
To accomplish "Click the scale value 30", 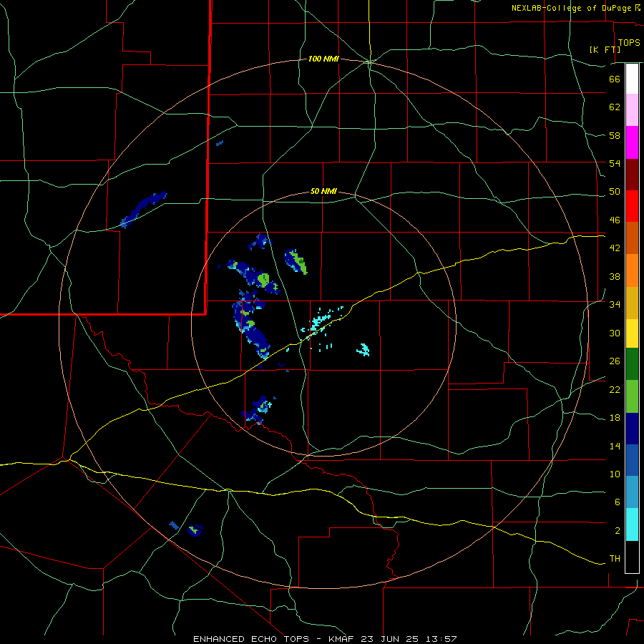I will pos(615,333).
